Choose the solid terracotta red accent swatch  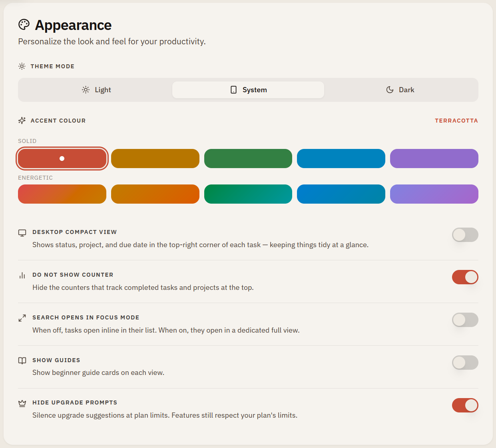click(x=62, y=159)
